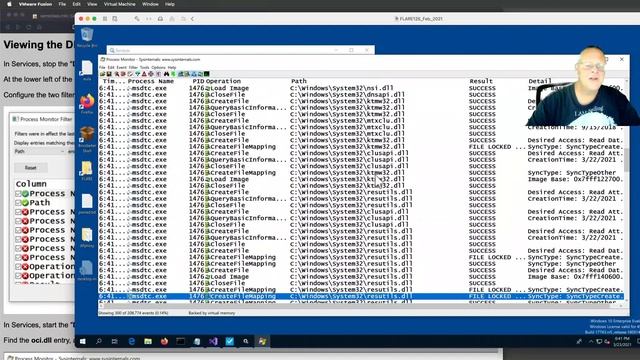Screen dimensions: 640x360
Task: Select the row with path dnsapi.dll
Action: [361, 95]
